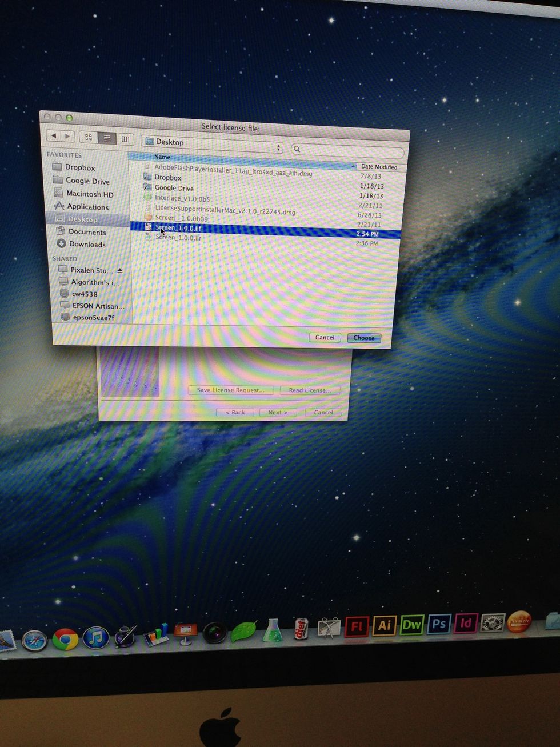Launch Adobe Illustrator from the Dock
The image size is (560, 747).
tap(385, 625)
